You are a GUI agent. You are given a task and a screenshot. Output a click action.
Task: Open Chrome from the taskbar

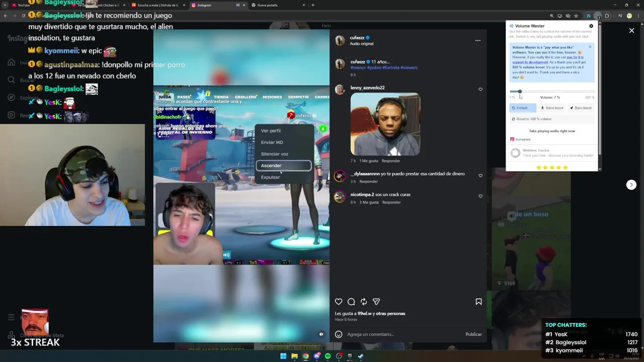305,356
